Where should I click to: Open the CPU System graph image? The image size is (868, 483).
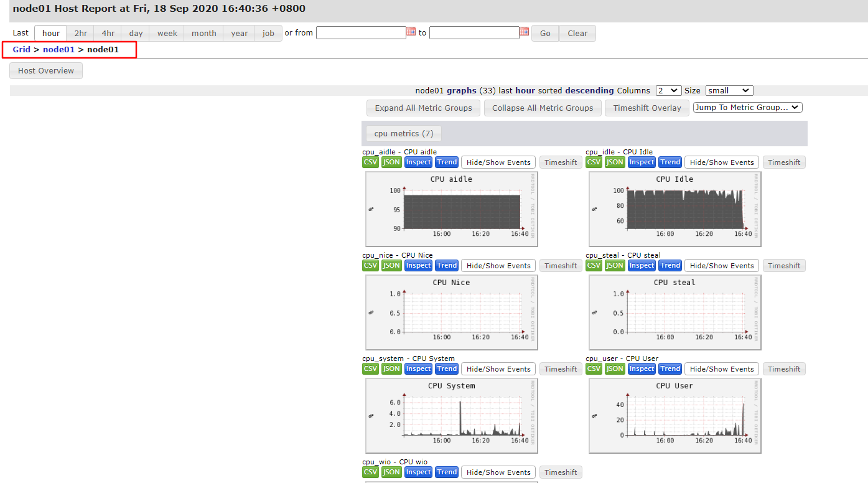(x=452, y=416)
